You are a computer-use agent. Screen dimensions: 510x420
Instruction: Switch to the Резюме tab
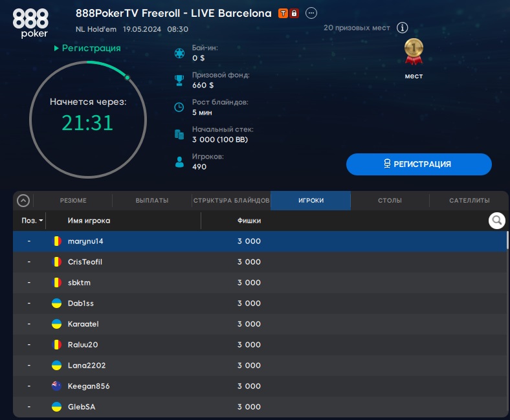(x=73, y=201)
